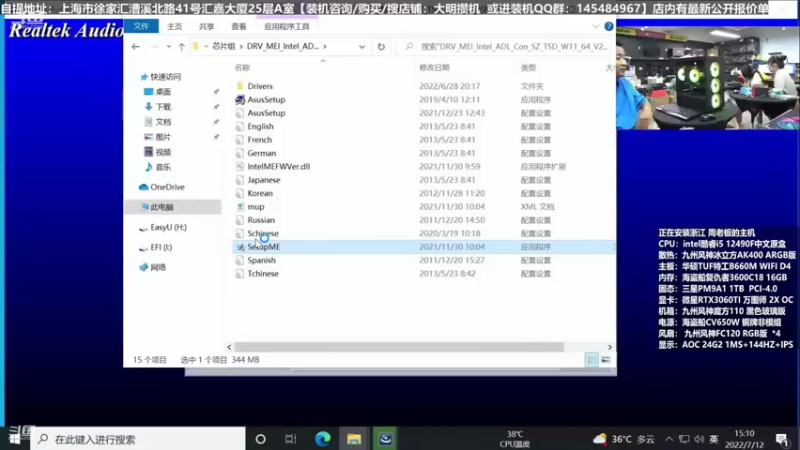Screen dimensions: 800x450
Task: Open Cortana circle on taskbar
Action: [260, 439]
